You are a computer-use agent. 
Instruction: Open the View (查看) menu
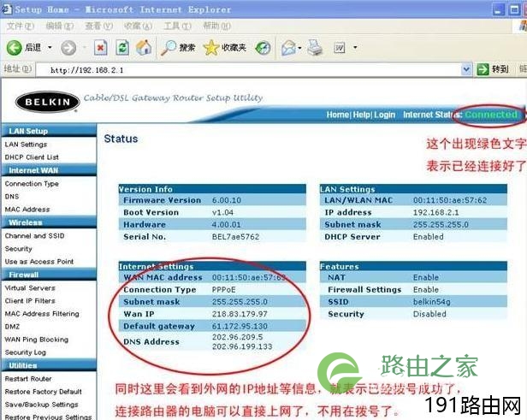99,27
